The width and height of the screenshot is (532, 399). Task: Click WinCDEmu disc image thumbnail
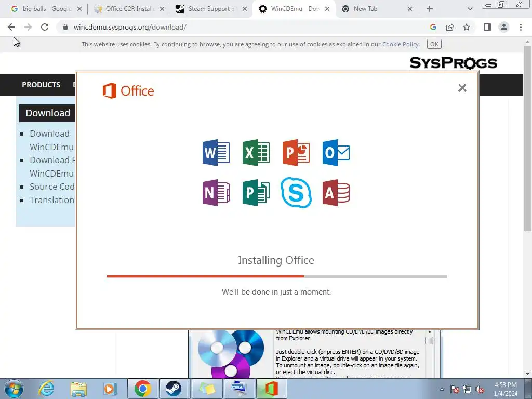pos(231,354)
